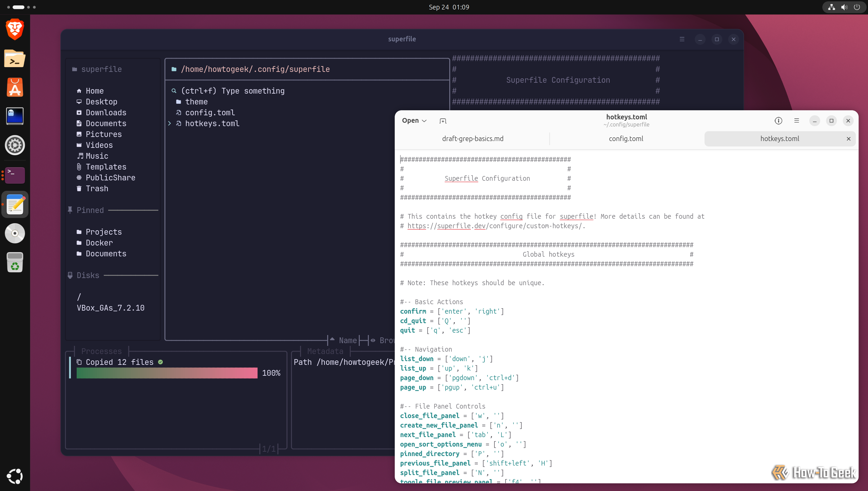Viewport: 868px width, 491px height.
Task: Select Templates in superfile sidebar
Action: 101,167
